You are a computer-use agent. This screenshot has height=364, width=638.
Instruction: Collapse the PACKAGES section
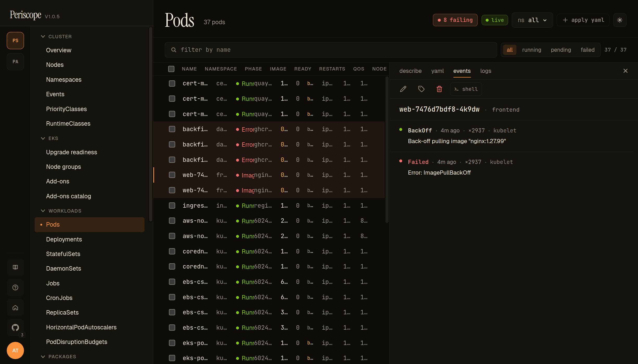click(x=58, y=356)
